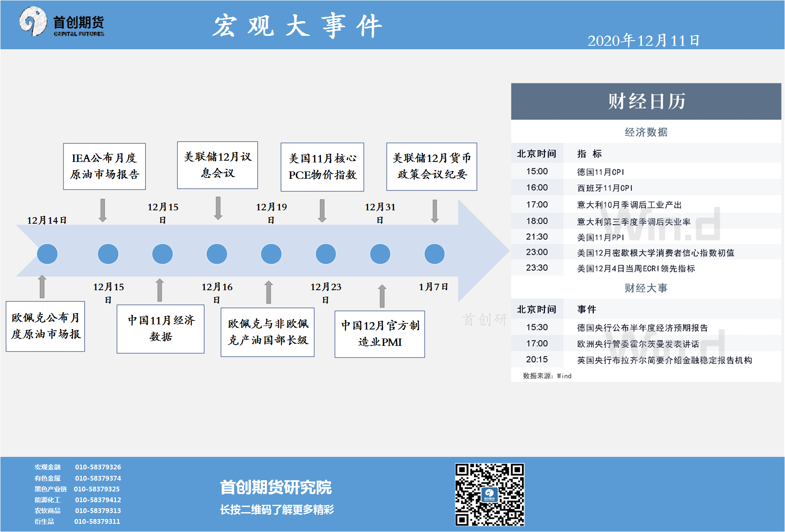The width and height of the screenshot is (785, 532).
Task: Click the 中国12月官方制造业PMI box
Action: (380, 334)
